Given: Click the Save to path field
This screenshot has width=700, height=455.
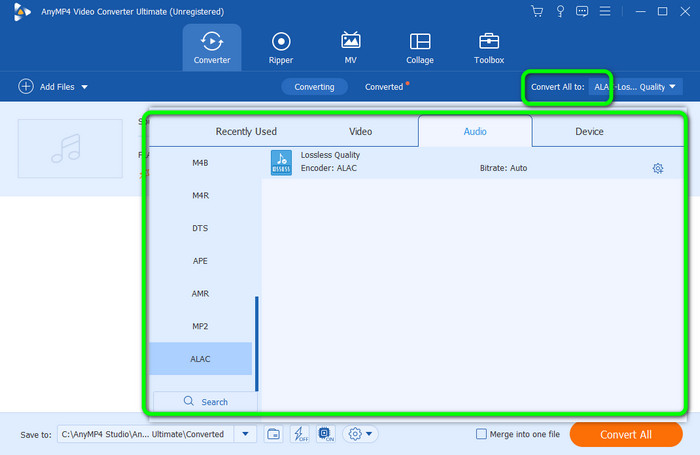Looking at the screenshot, I should coord(145,434).
